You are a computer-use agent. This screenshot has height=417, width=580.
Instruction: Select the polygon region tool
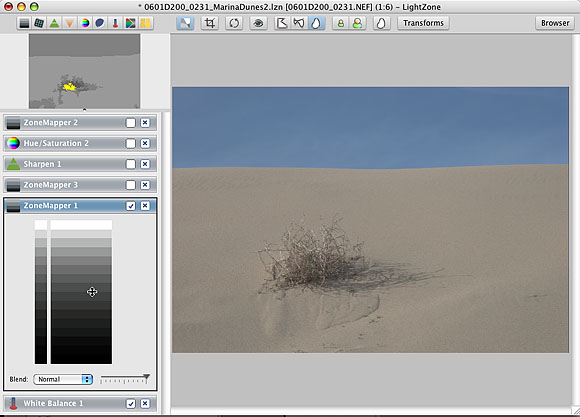point(282,23)
